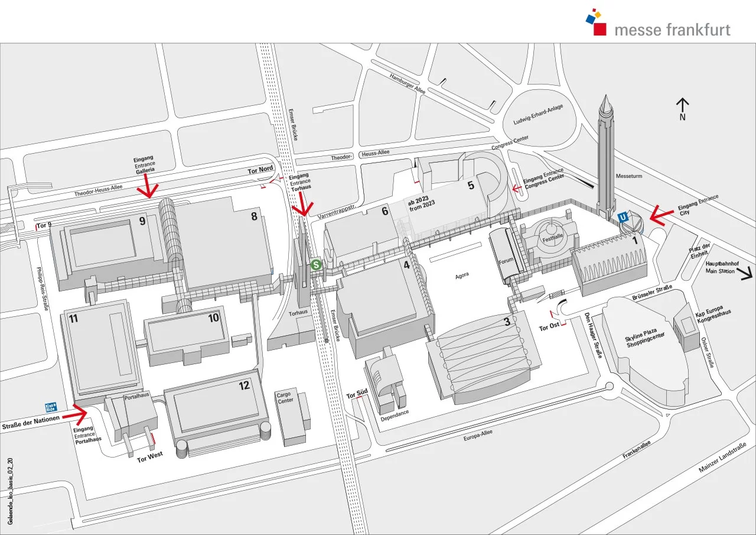Click the red arrow at Entrance Portalhaus
The height and width of the screenshot is (535, 756).
point(74,415)
